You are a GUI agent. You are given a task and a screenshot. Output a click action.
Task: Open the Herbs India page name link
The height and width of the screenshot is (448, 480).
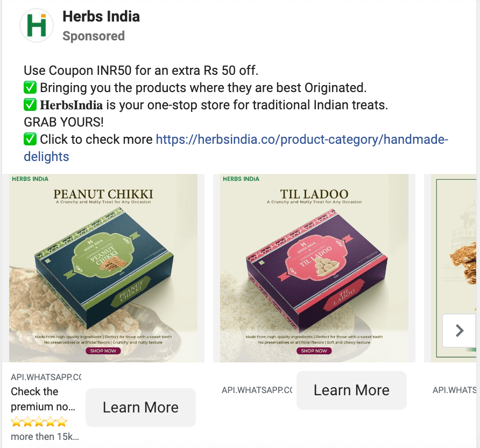[101, 17]
